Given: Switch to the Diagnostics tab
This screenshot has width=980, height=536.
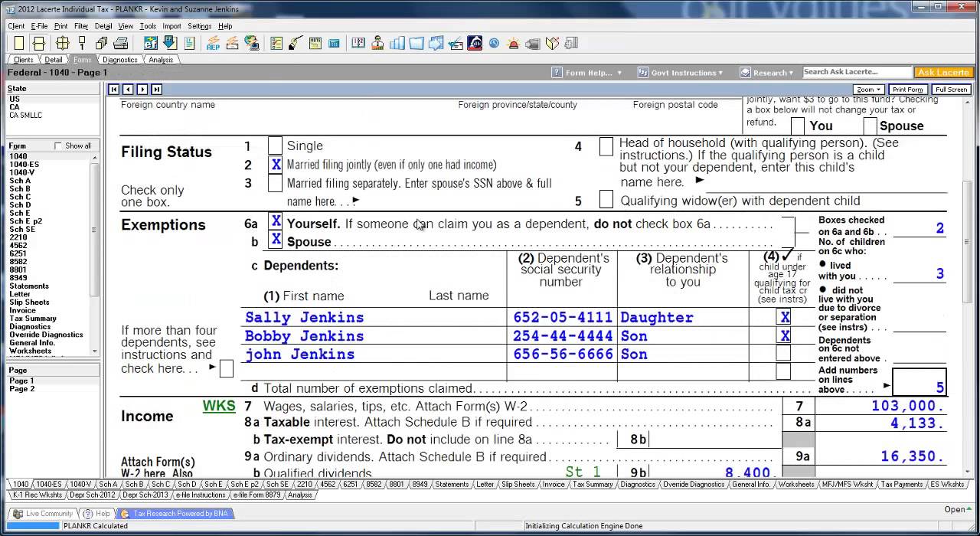Looking at the screenshot, I should [x=120, y=60].
